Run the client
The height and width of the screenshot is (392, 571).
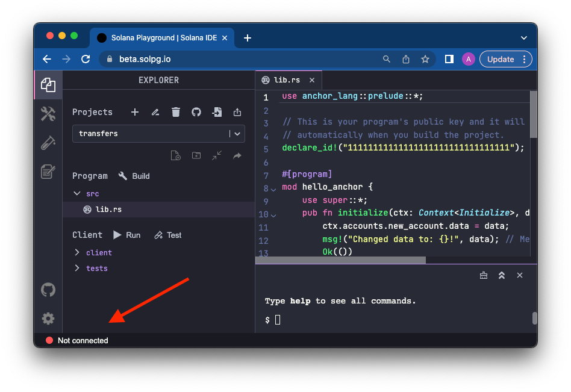[126, 235]
